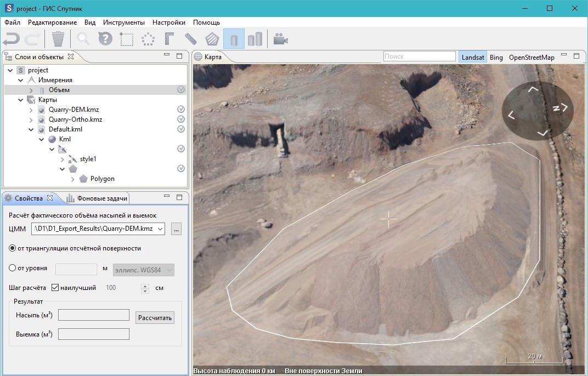Minimize the Карта panel
The width and height of the screenshot is (588, 376).
pyautogui.click(x=564, y=55)
